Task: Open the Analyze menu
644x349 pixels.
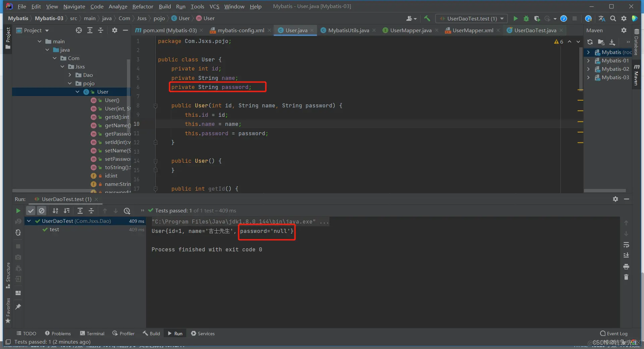Action: point(118,6)
